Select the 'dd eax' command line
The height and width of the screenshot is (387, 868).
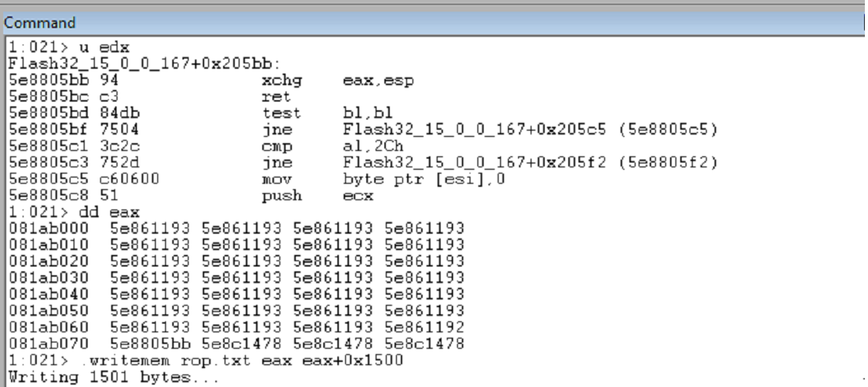[74, 213]
